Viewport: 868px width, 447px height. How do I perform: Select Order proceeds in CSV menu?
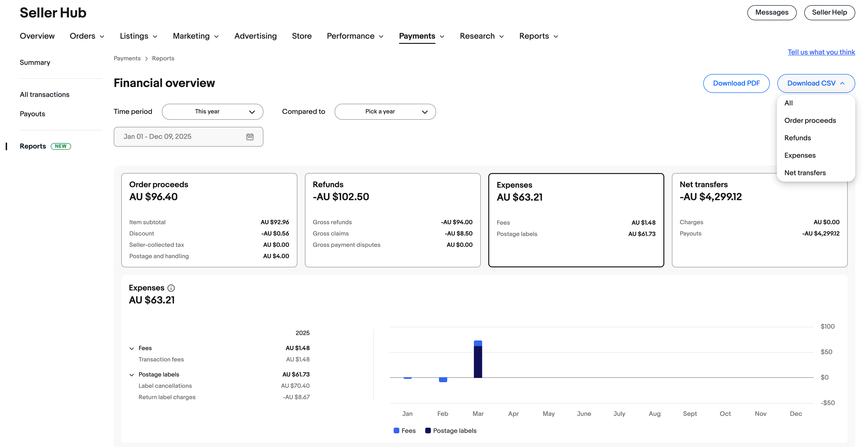[810, 120]
